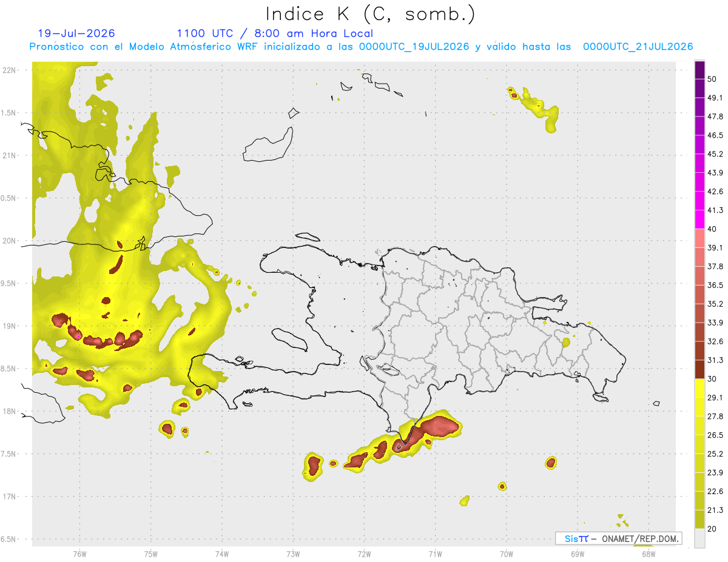Click the colorbar value 21.3
This screenshot has height=562, width=728.
(715, 510)
